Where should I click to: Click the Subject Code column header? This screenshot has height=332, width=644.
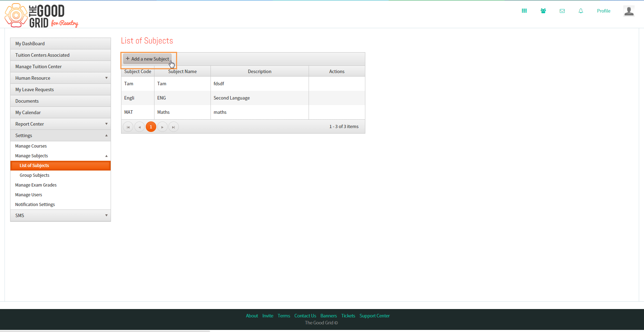coord(138,71)
